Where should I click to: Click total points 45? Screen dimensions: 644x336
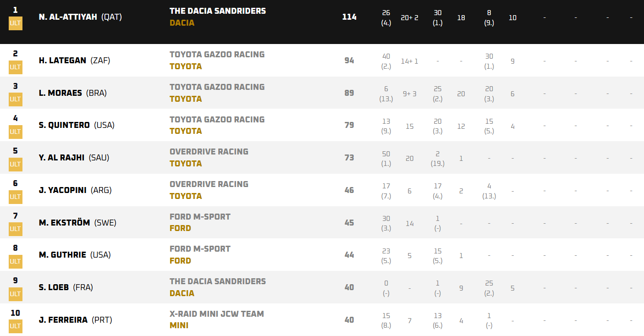349,223
